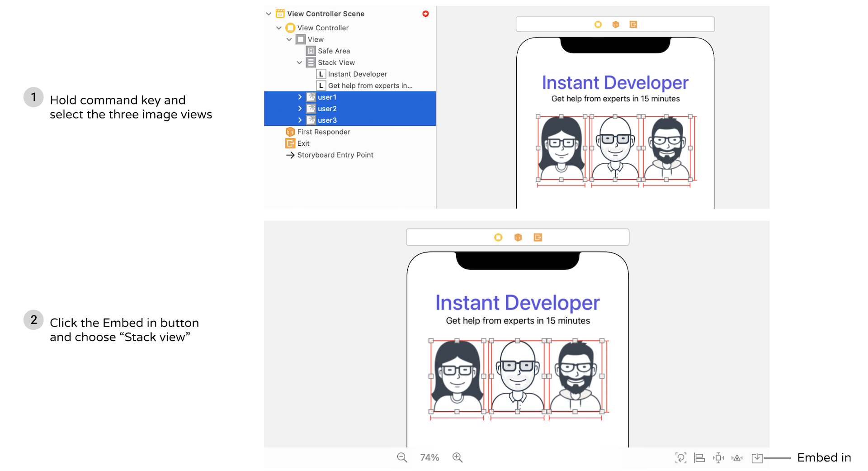The width and height of the screenshot is (868, 471).
Task: Collapse the View Controller Scene
Action: [x=269, y=14]
